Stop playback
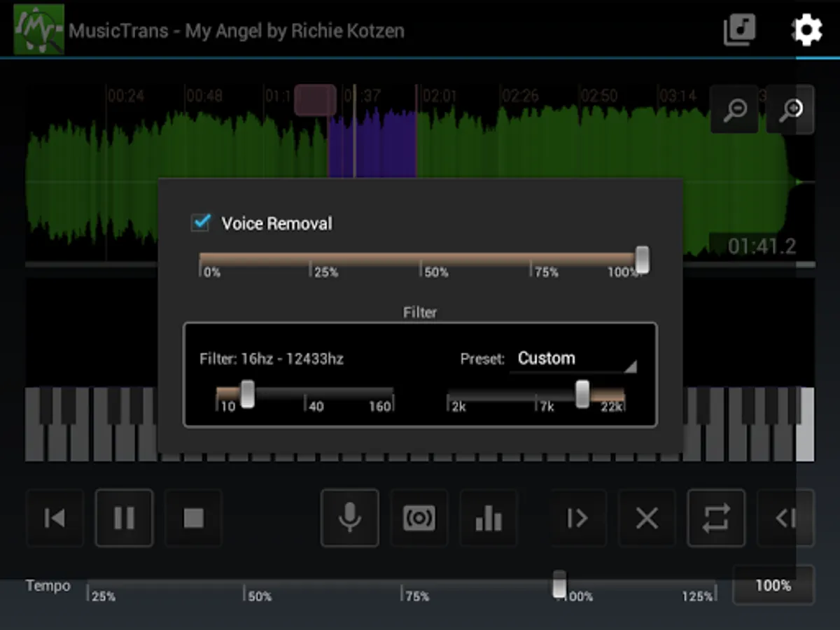840x630 pixels. pos(193,518)
